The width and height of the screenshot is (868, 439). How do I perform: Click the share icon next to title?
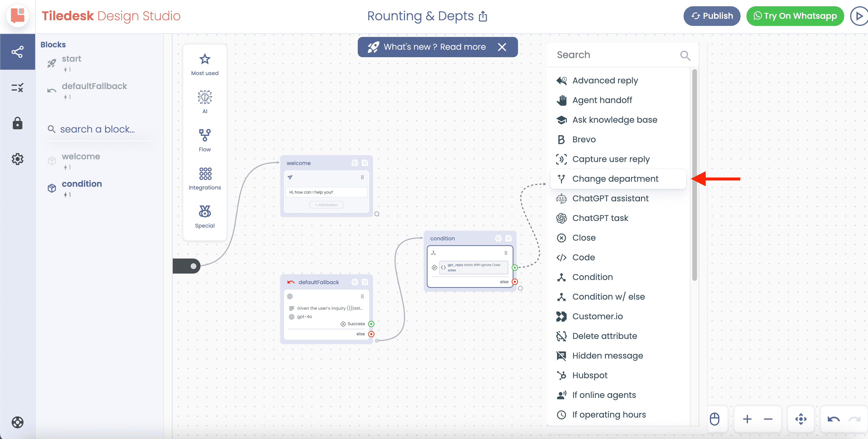pos(483,16)
